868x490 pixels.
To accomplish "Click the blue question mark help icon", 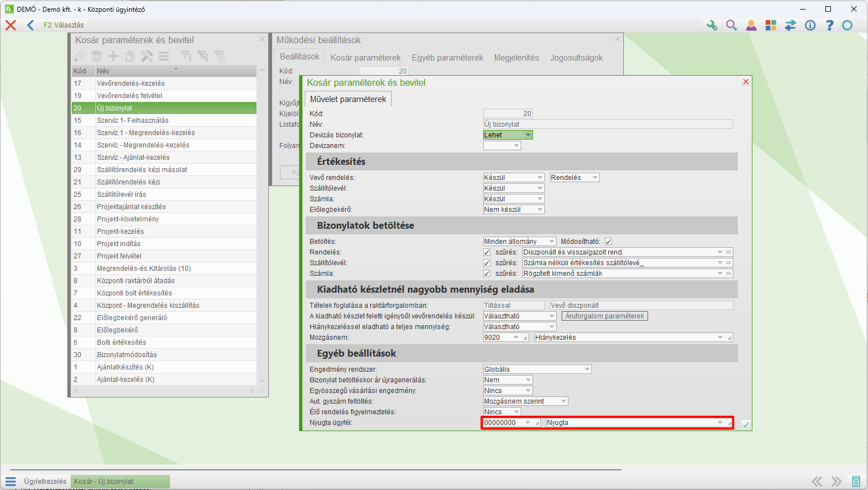I will pyautogui.click(x=830, y=25).
